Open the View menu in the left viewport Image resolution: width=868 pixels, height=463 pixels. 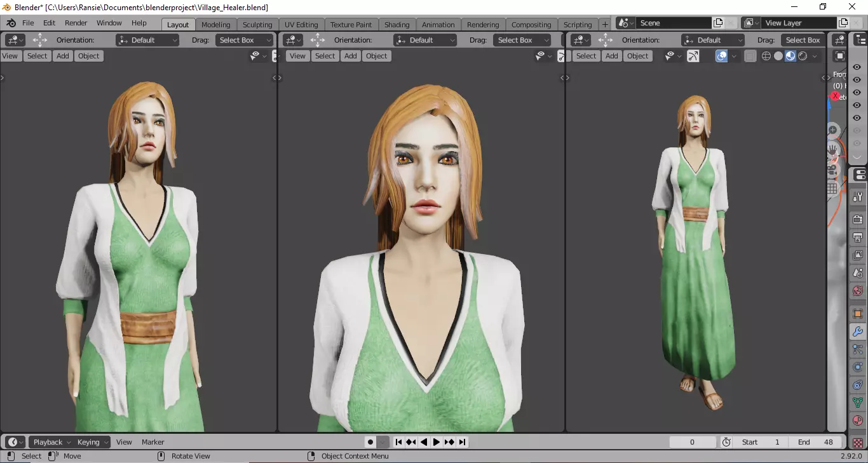[10, 56]
